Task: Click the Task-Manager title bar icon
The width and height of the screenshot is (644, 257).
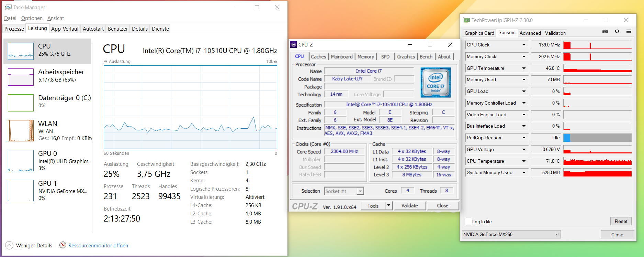Action: (x=8, y=7)
